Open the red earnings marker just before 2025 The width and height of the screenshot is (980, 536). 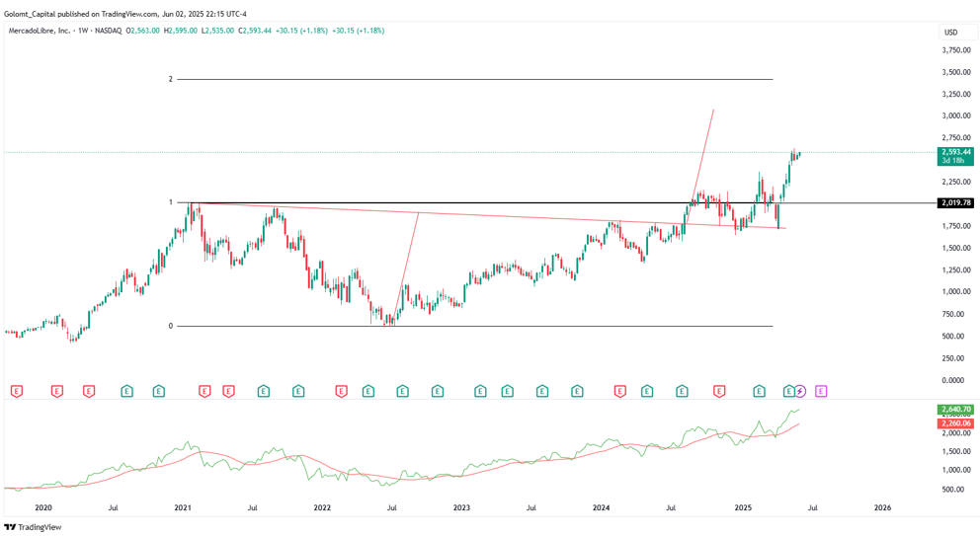click(x=719, y=391)
